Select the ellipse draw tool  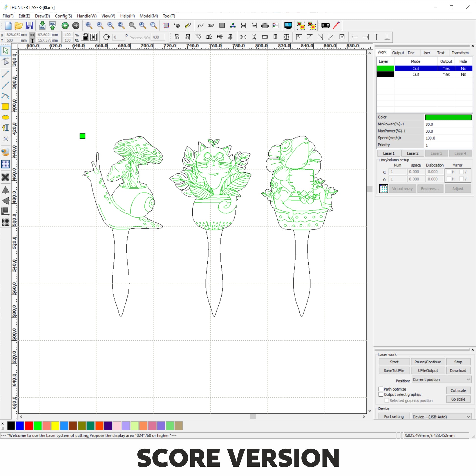pyautogui.click(x=5, y=117)
